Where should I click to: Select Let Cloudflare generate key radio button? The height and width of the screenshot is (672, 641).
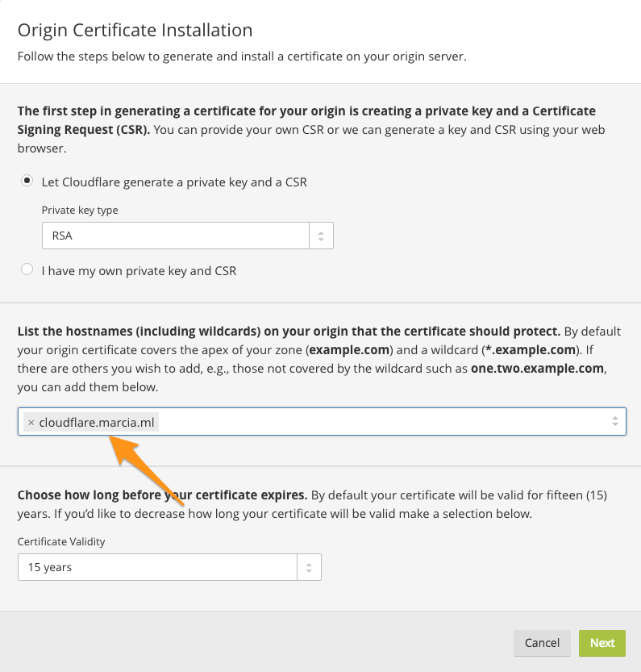(x=27, y=182)
